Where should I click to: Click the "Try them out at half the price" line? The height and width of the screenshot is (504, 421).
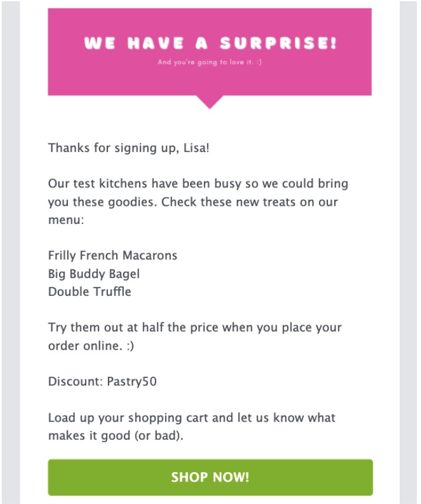pos(195,327)
